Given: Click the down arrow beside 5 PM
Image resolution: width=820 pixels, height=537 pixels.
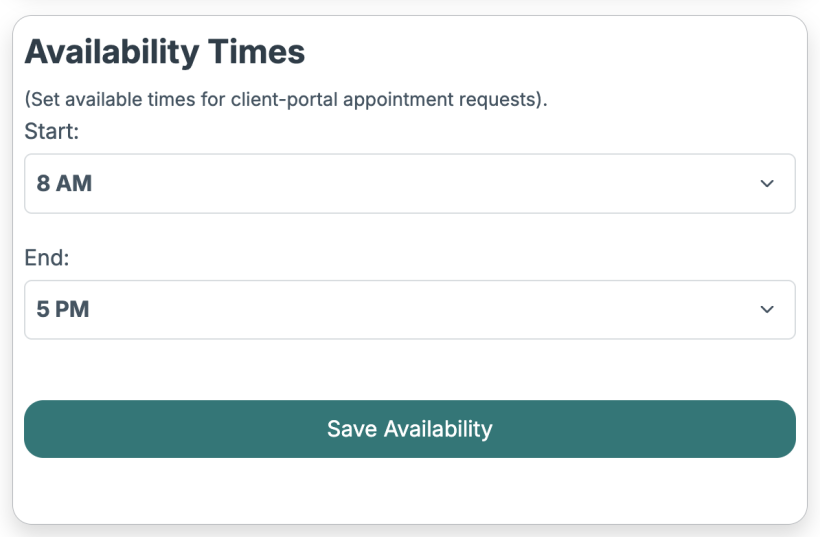Looking at the screenshot, I should click(x=767, y=310).
